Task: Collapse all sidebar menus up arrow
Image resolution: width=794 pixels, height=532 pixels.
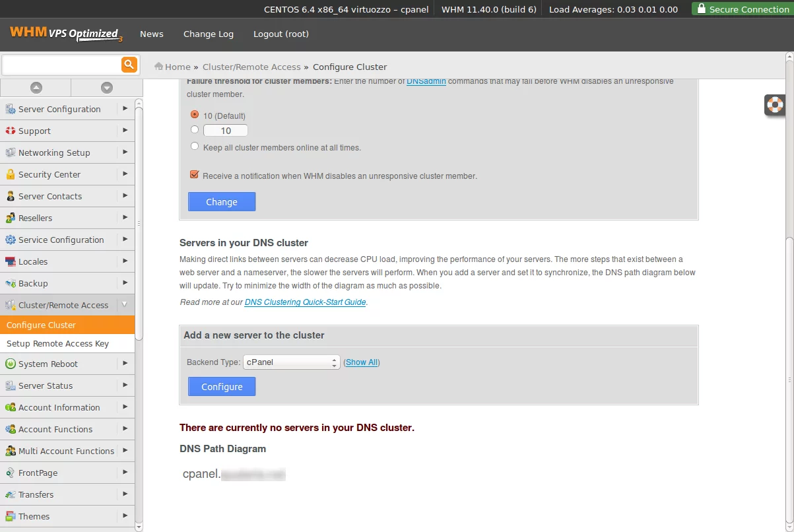Action: [36, 87]
